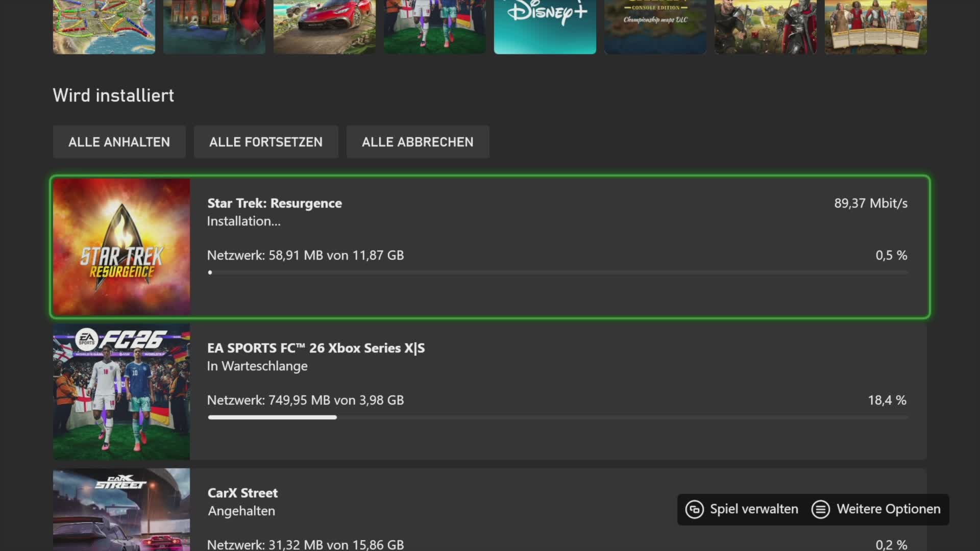Click the ALLE ABBRECHEN button
Image resolution: width=980 pixels, height=551 pixels.
click(x=418, y=142)
